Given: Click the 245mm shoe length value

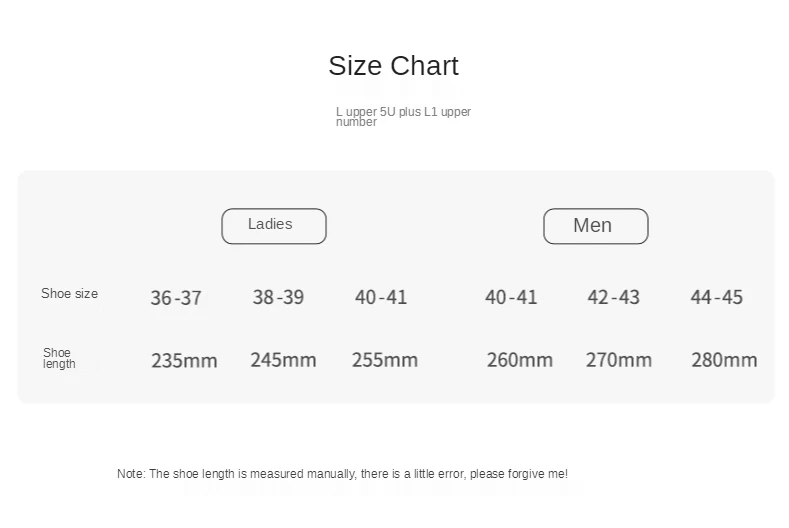Looking at the screenshot, I should tap(283, 360).
